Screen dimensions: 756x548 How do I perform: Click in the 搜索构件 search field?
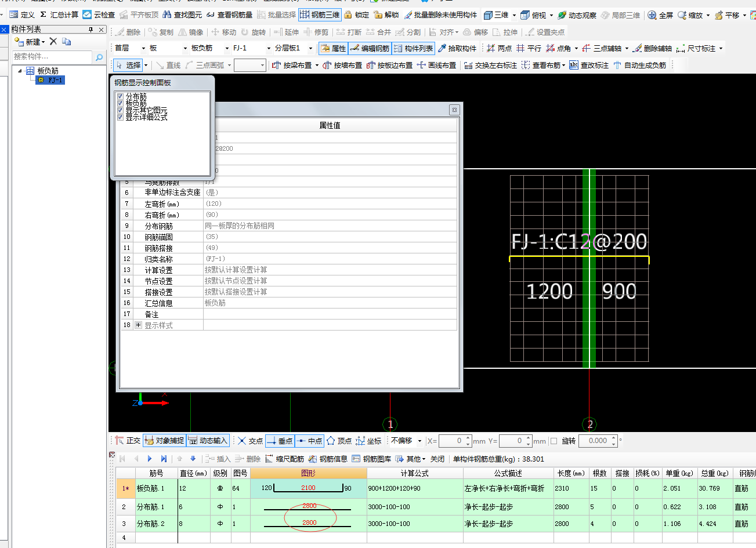(52, 57)
